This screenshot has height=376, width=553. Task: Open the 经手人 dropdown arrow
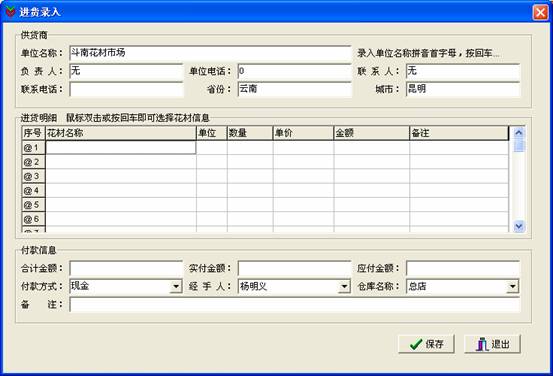pyautogui.click(x=344, y=286)
